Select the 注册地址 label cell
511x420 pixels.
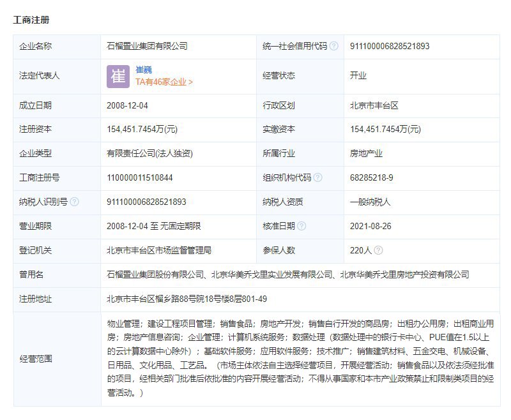pos(57,299)
